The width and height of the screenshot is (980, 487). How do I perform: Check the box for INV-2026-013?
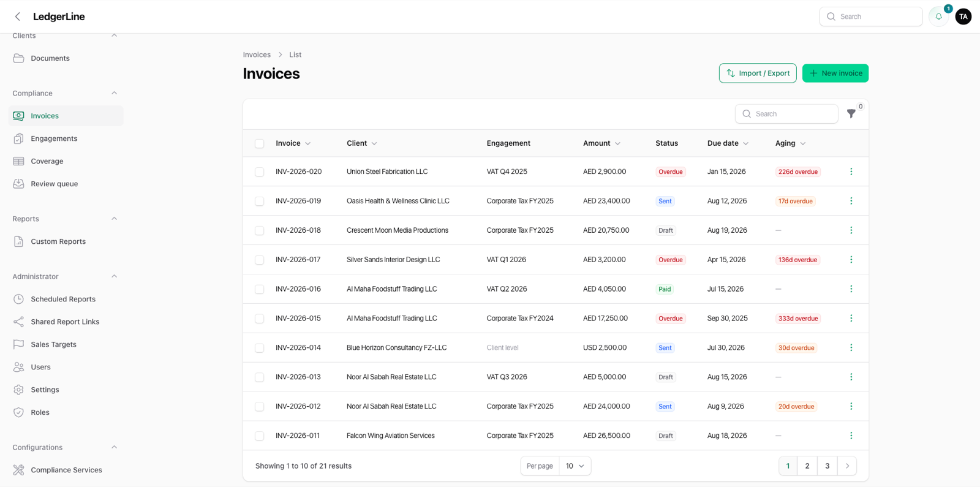260,377
